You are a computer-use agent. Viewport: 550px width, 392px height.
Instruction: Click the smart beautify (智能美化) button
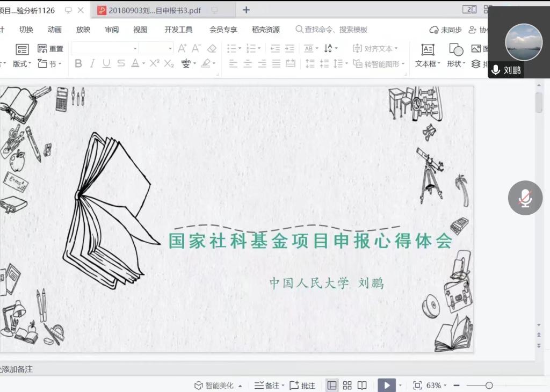coord(218,385)
